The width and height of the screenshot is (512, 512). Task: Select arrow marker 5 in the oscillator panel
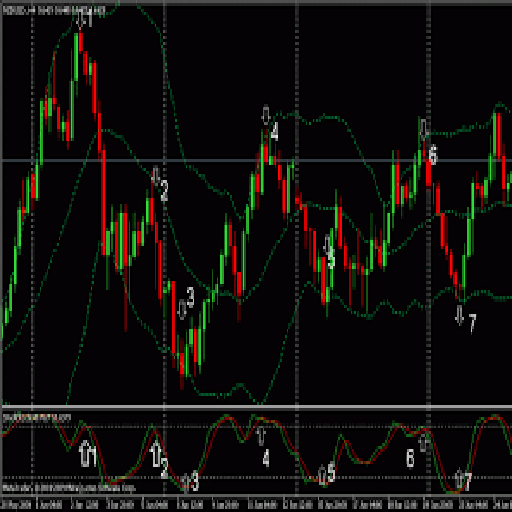coord(322,476)
